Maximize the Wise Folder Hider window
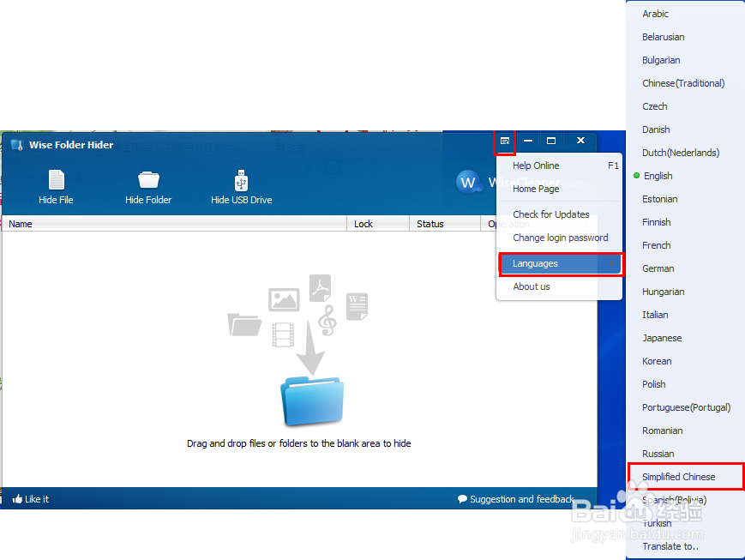 click(x=551, y=141)
